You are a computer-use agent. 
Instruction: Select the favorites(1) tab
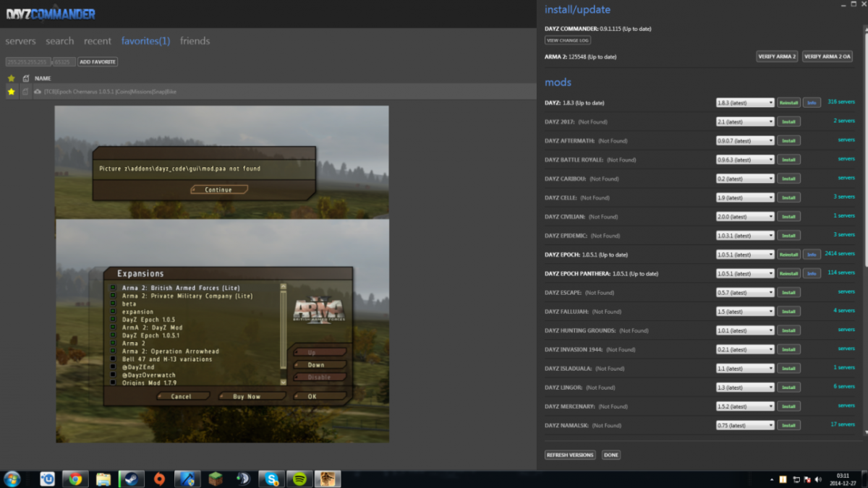coord(145,41)
